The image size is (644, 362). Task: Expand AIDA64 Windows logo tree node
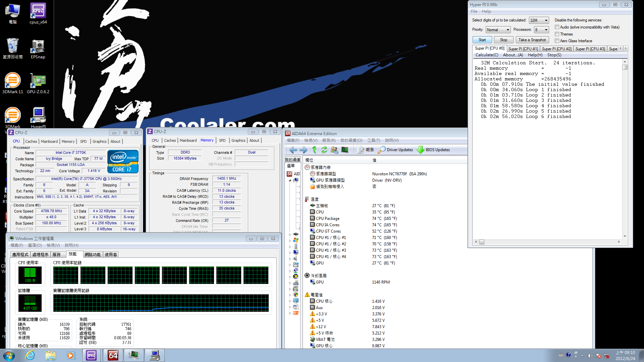coord(290,240)
